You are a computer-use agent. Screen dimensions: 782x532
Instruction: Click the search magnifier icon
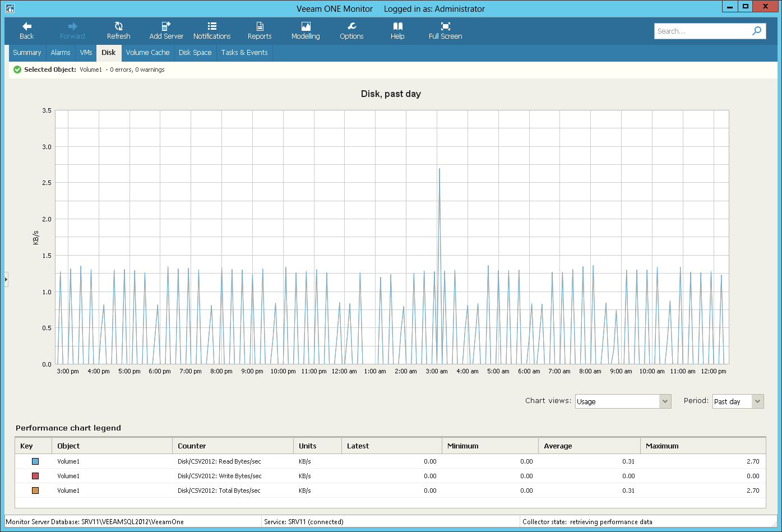(757, 31)
